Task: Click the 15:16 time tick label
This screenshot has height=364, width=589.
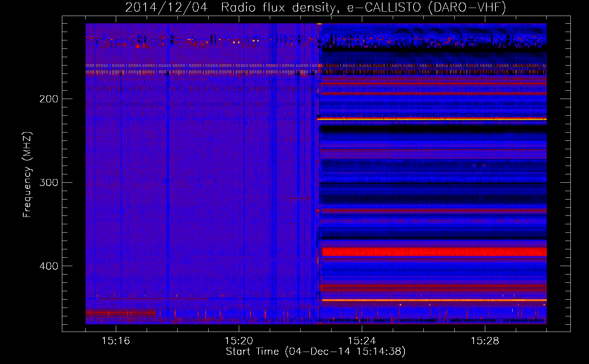Action: tap(116, 341)
